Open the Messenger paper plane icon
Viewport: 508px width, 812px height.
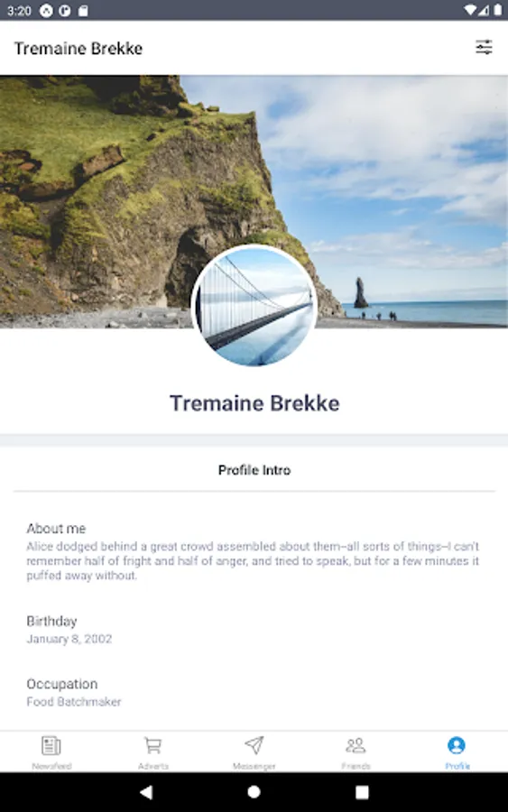(x=254, y=745)
